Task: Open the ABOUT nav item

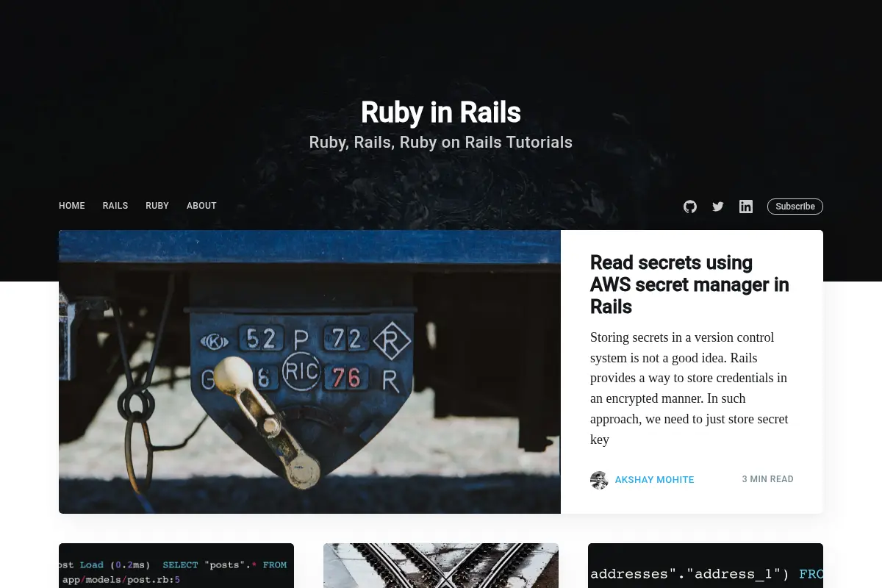Action: pos(201,206)
